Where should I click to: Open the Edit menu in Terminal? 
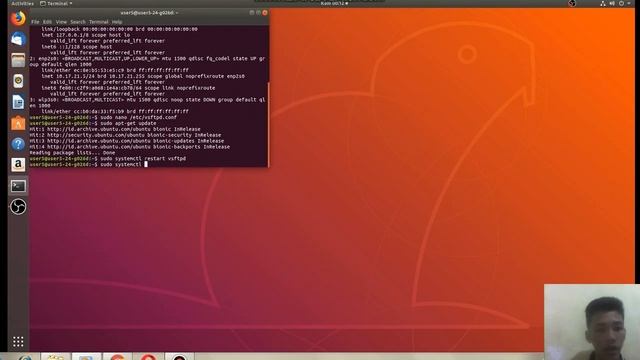tap(48, 22)
